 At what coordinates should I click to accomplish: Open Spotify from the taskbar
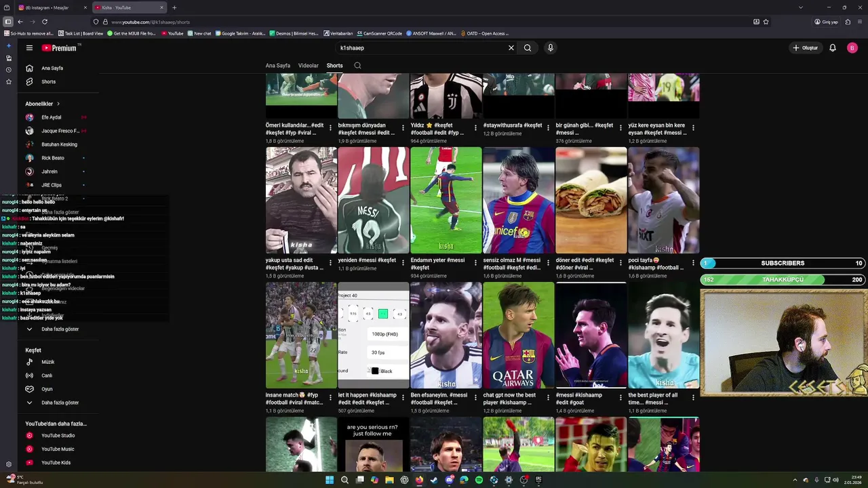pos(479,480)
